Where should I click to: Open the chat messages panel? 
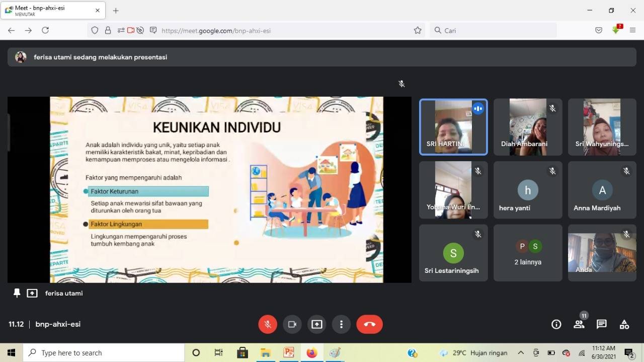point(601,324)
